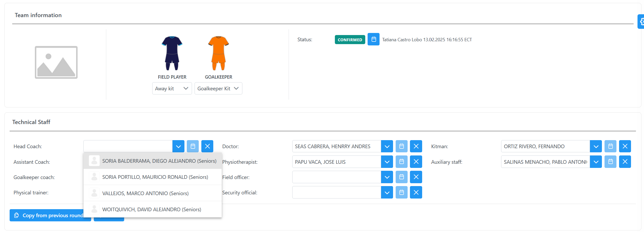Clear the Head Coach field with X

[207, 146]
